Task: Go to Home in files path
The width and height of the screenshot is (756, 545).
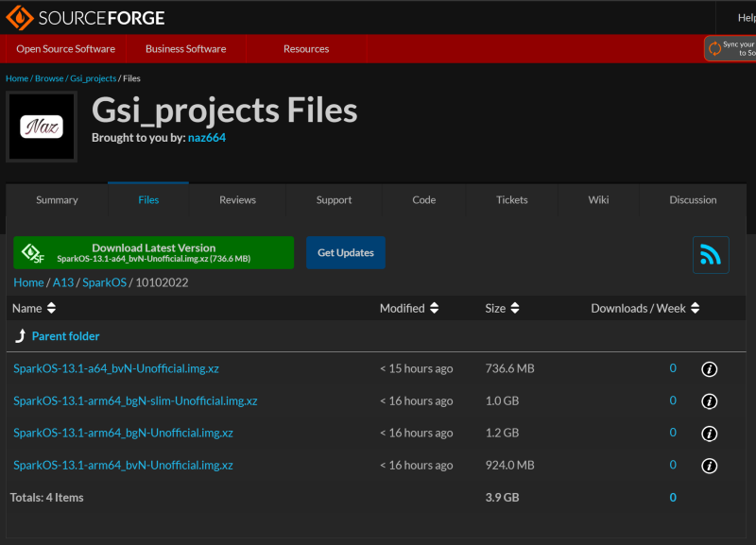Action: pos(28,282)
